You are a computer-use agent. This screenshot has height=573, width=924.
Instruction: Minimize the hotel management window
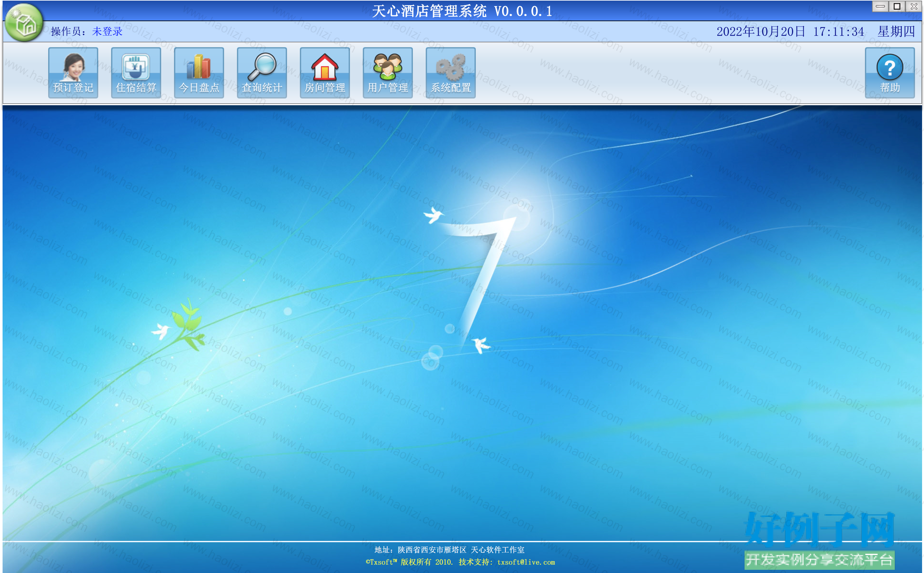coord(880,6)
